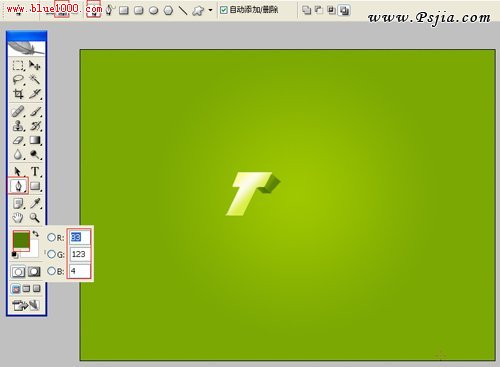Select the Zoom magnifier tool
Viewport: 500px width, 367px height.
[35, 218]
